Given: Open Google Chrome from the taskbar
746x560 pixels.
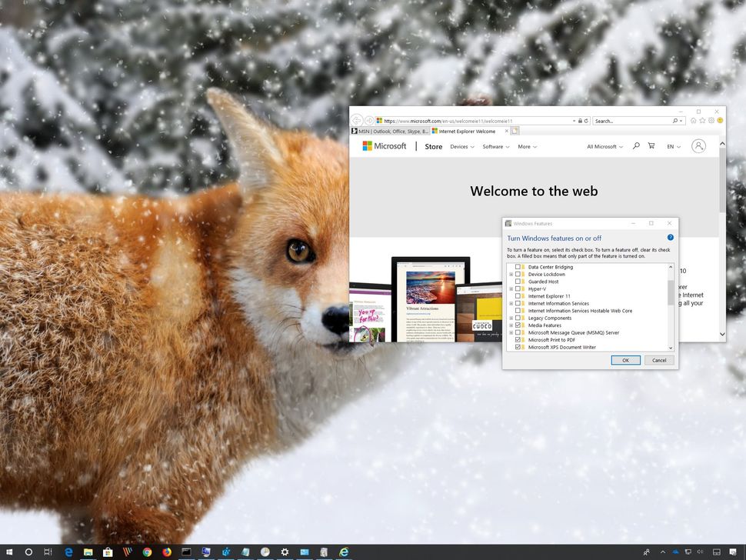Looking at the screenshot, I should [x=147, y=552].
